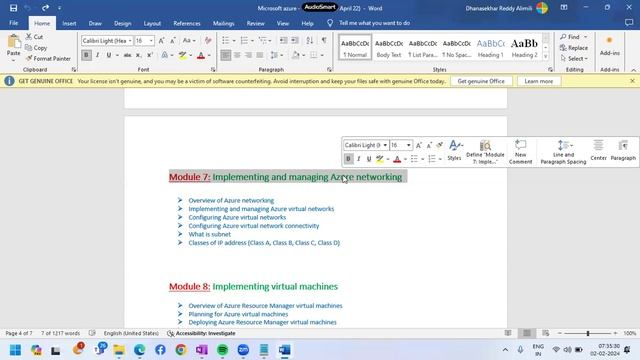The width and height of the screenshot is (640, 360).
Task: Click Center in the mini toolbar
Action: tap(598, 150)
